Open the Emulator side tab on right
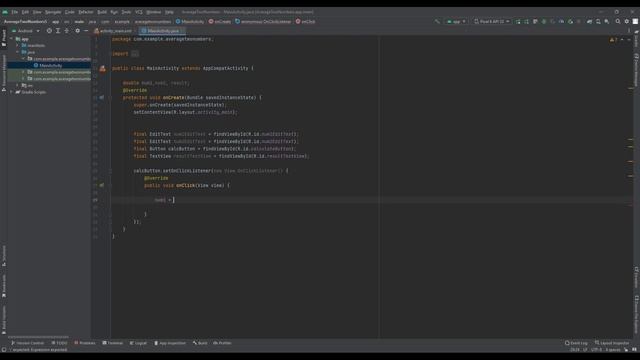 (636, 278)
